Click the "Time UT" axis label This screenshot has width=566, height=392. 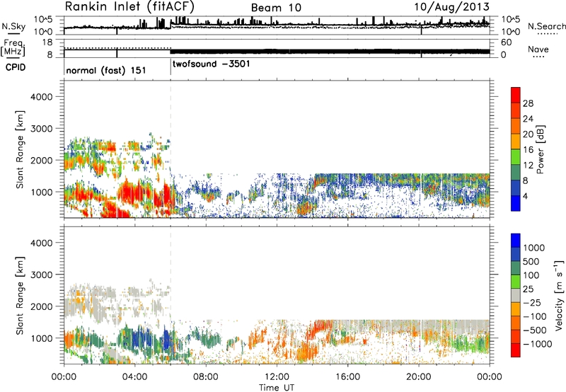pyautogui.click(x=277, y=388)
